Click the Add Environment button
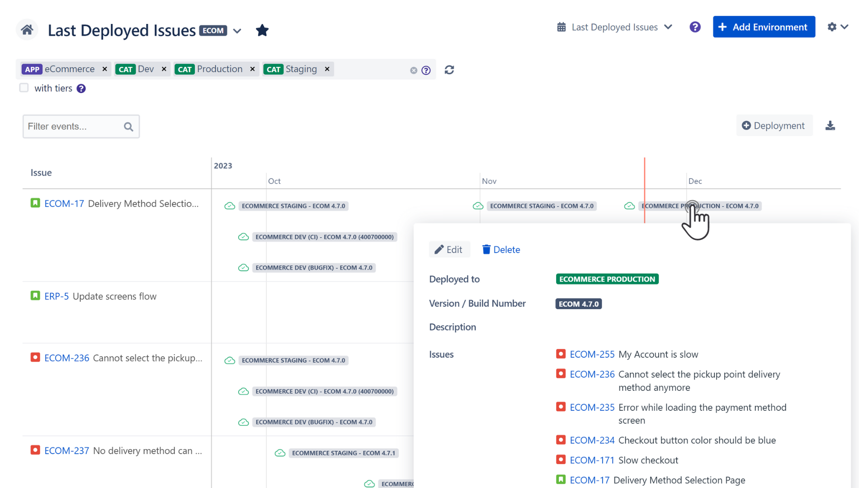The height and width of the screenshot is (488, 868). click(x=764, y=27)
